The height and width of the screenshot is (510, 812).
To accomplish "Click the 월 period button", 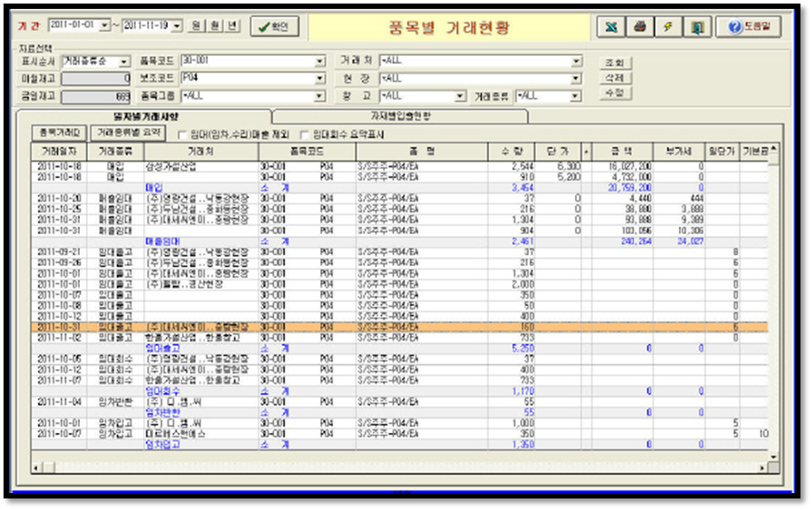I will [215, 26].
